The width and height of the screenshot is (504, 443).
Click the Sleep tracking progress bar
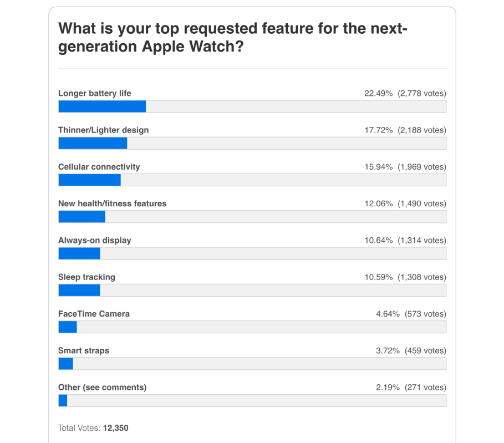[252, 290]
